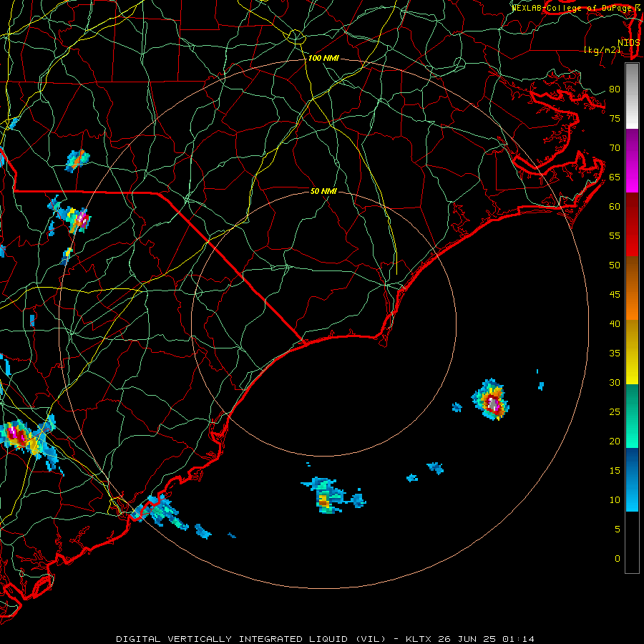This screenshot has height=644, width=644.
Task: Click the 26 JUN 25 date in the footer
Action: pyautogui.click(x=467, y=639)
